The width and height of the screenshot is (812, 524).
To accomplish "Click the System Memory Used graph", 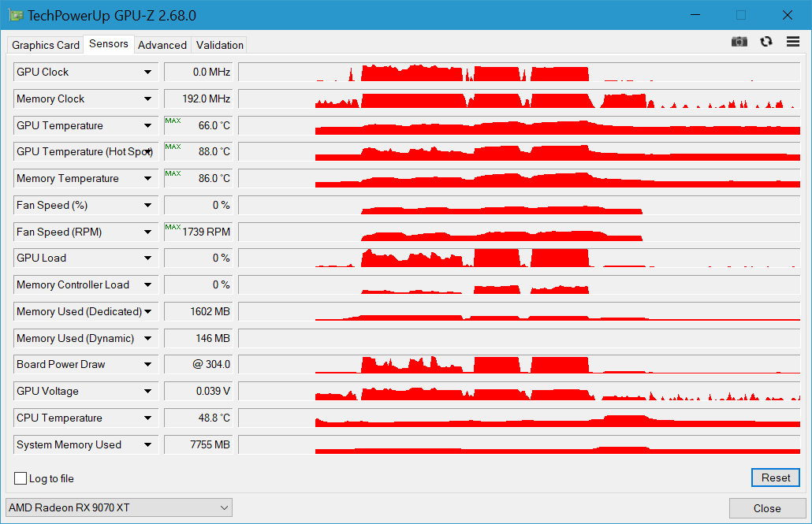I will (x=520, y=444).
